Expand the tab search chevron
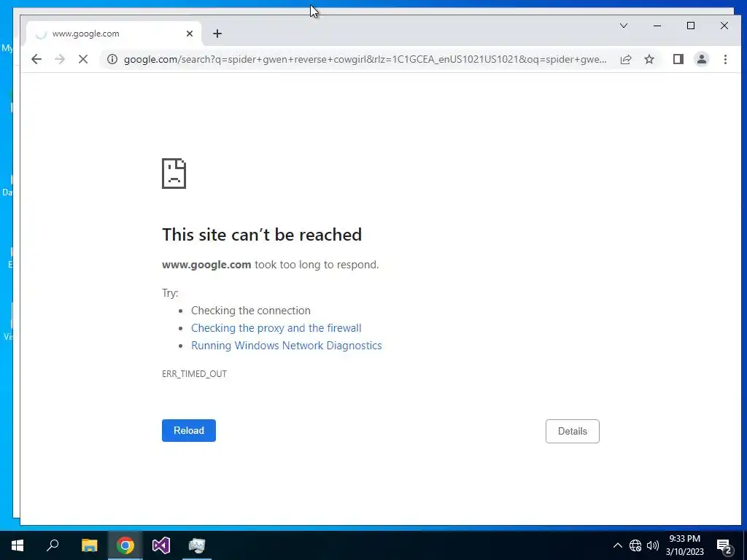 624,26
